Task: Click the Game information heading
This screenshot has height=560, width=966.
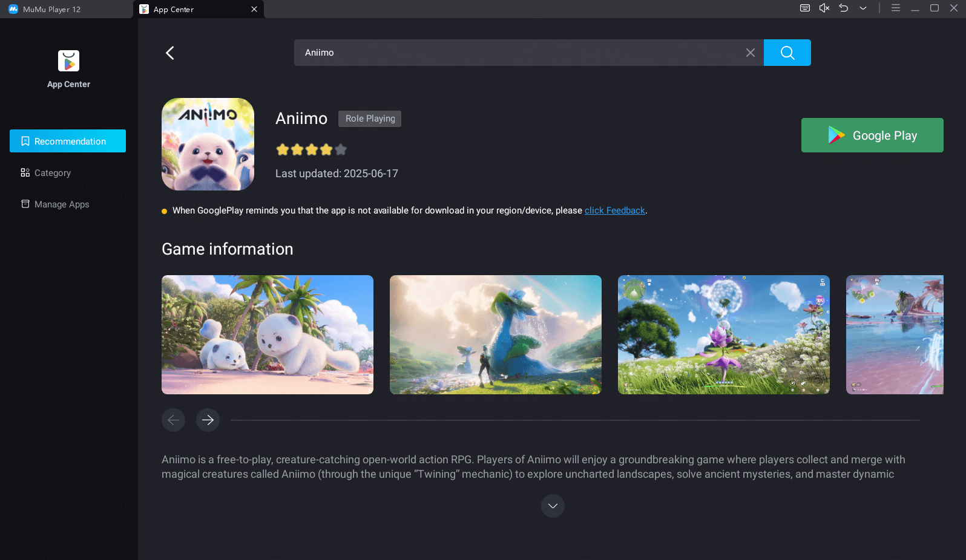Action: click(228, 249)
